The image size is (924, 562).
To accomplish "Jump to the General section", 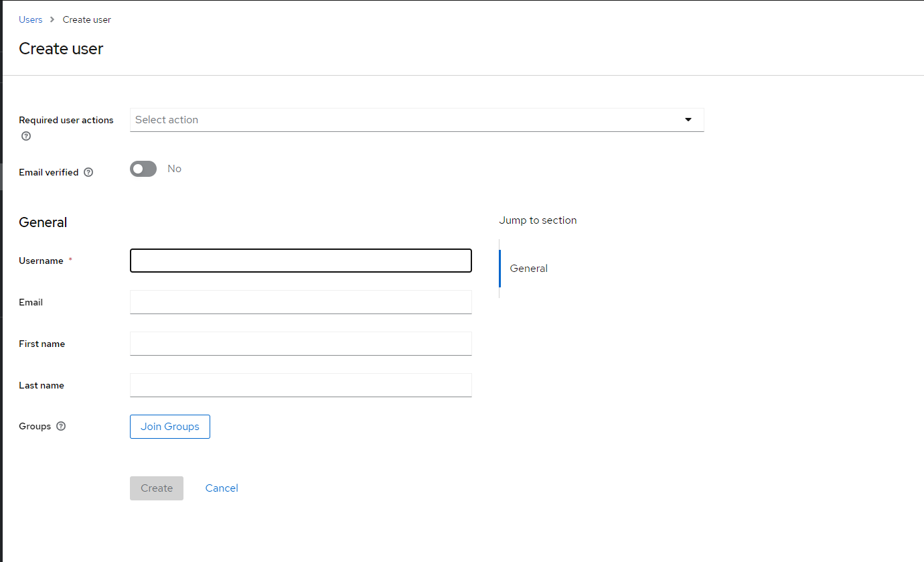I will (528, 269).
